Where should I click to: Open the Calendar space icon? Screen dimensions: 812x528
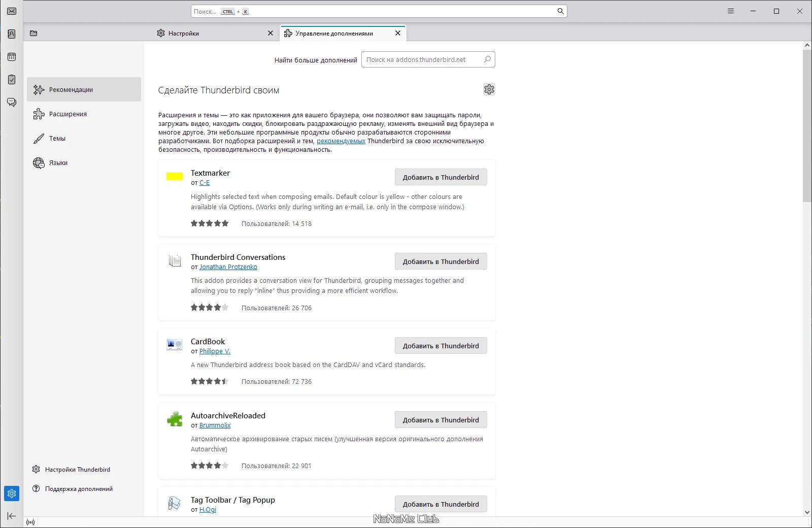(12, 57)
